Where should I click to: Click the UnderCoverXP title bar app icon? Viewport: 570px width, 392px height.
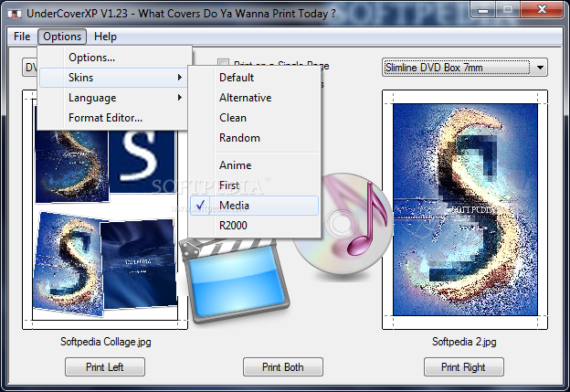click(x=15, y=14)
